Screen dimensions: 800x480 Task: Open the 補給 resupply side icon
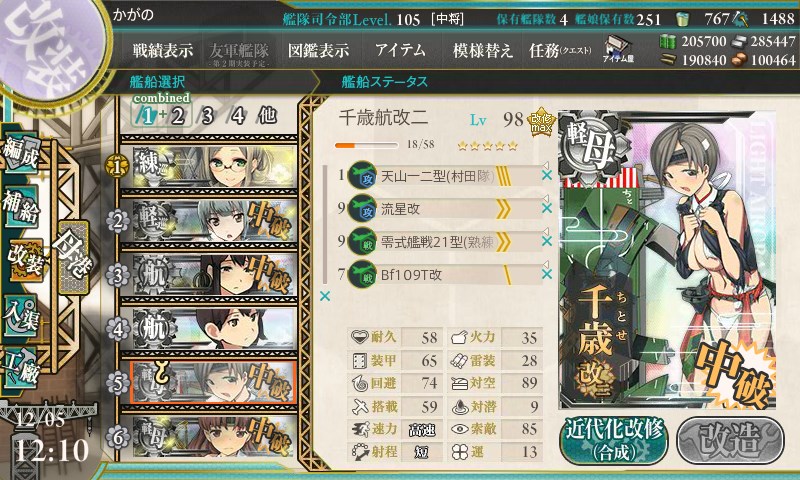click(21, 207)
